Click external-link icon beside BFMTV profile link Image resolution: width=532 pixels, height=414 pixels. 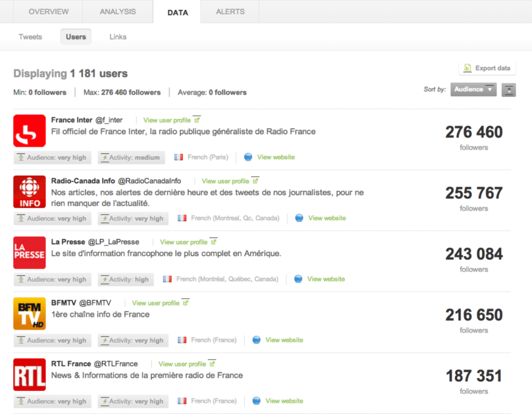coord(185,302)
